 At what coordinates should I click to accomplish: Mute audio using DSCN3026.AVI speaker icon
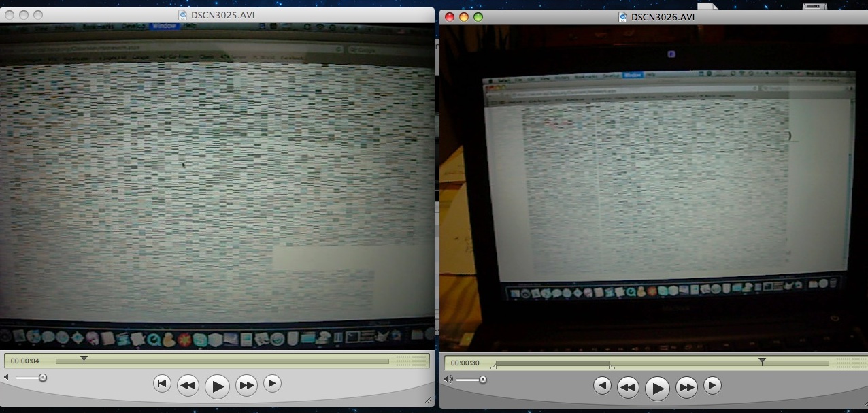pyautogui.click(x=448, y=379)
